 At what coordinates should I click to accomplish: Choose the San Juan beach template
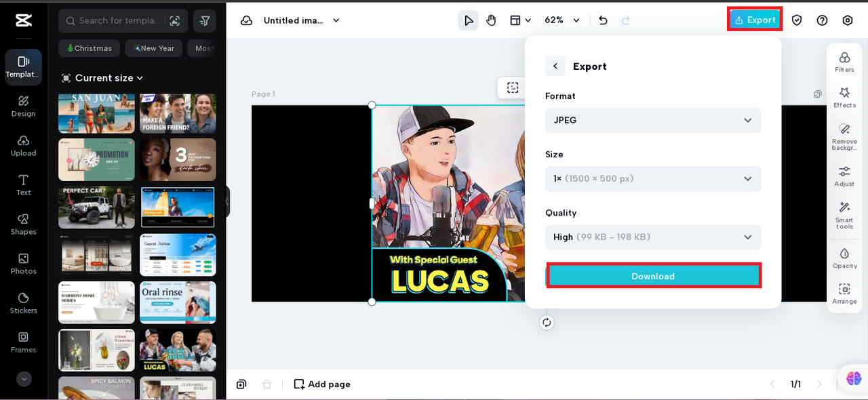(96, 113)
